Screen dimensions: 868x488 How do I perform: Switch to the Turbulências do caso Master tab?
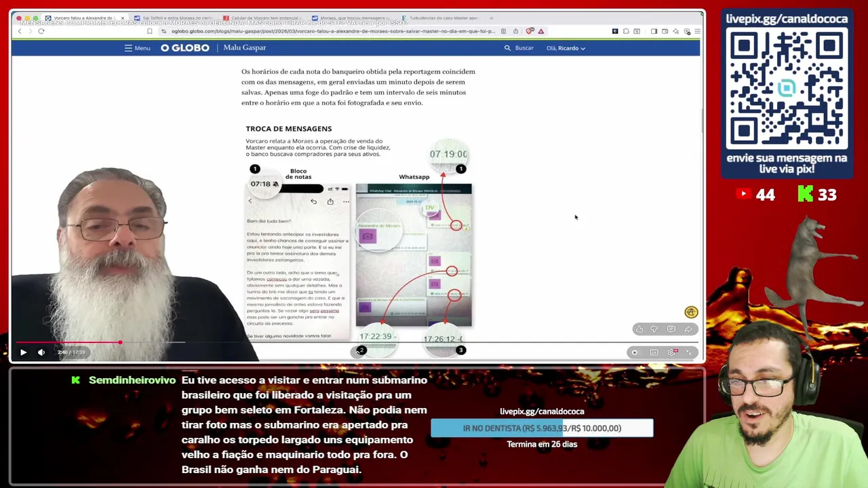[x=441, y=18]
